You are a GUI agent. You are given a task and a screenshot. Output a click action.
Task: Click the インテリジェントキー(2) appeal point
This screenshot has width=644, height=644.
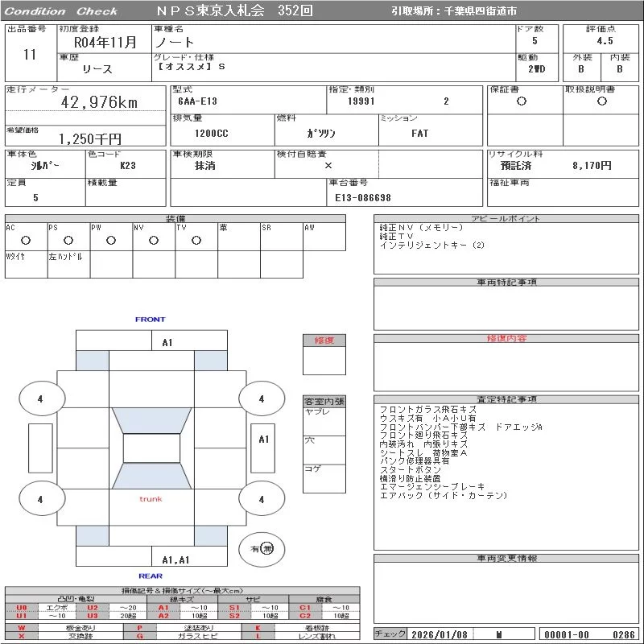[432, 246]
